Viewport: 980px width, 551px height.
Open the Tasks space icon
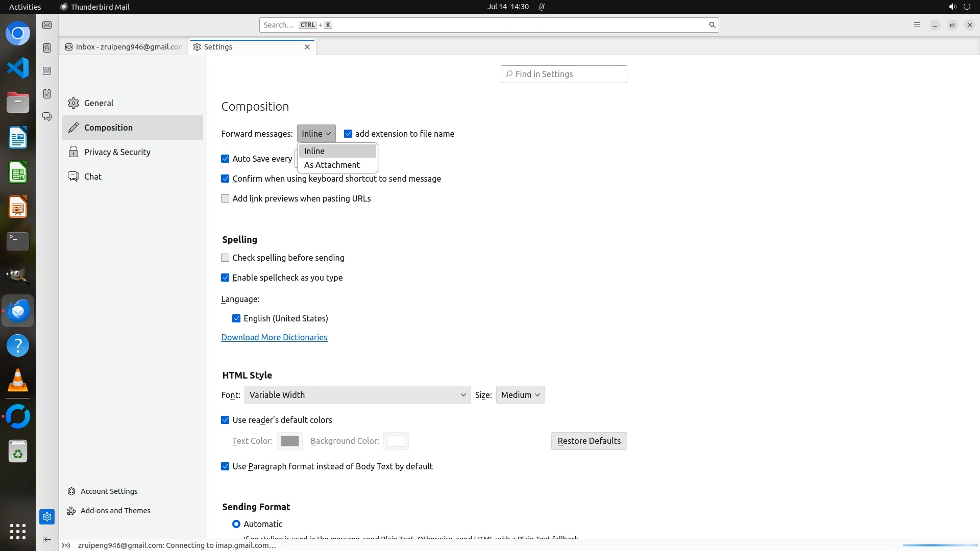(47, 94)
